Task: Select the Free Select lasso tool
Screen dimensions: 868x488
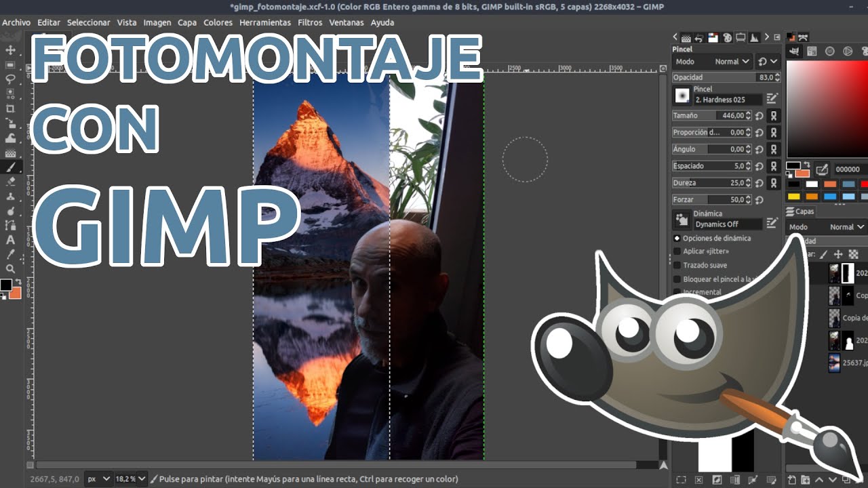Action: point(10,79)
